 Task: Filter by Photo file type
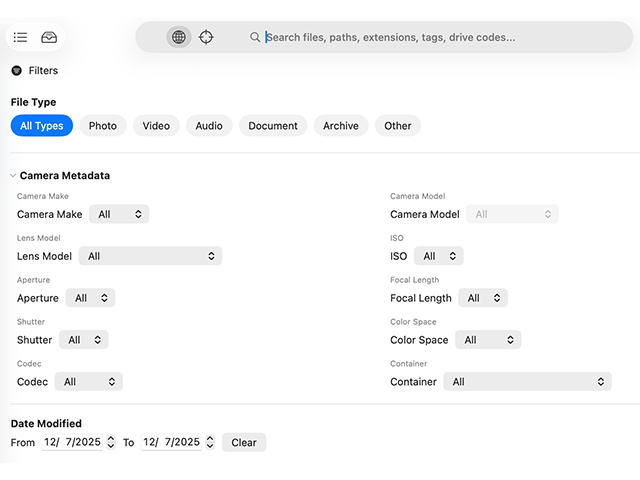tap(103, 126)
